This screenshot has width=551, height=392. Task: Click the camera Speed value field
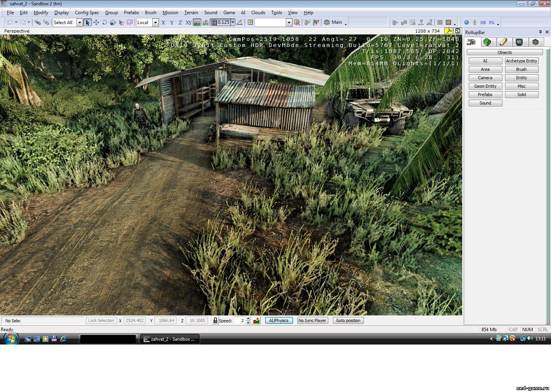[x=240, y=320]
